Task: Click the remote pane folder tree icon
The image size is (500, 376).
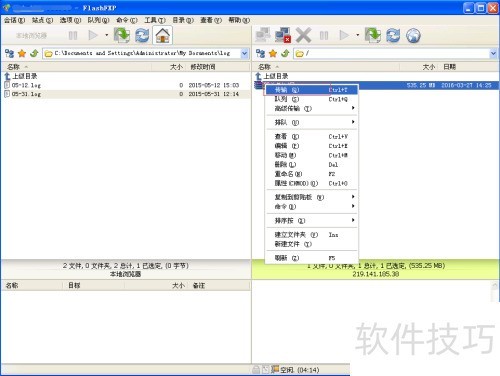Action: pyautogui.click(x=260, y=53)
